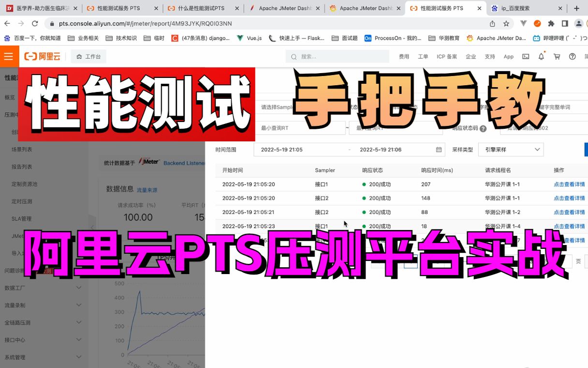Open 概览 in the sidebar

(10, 97)
